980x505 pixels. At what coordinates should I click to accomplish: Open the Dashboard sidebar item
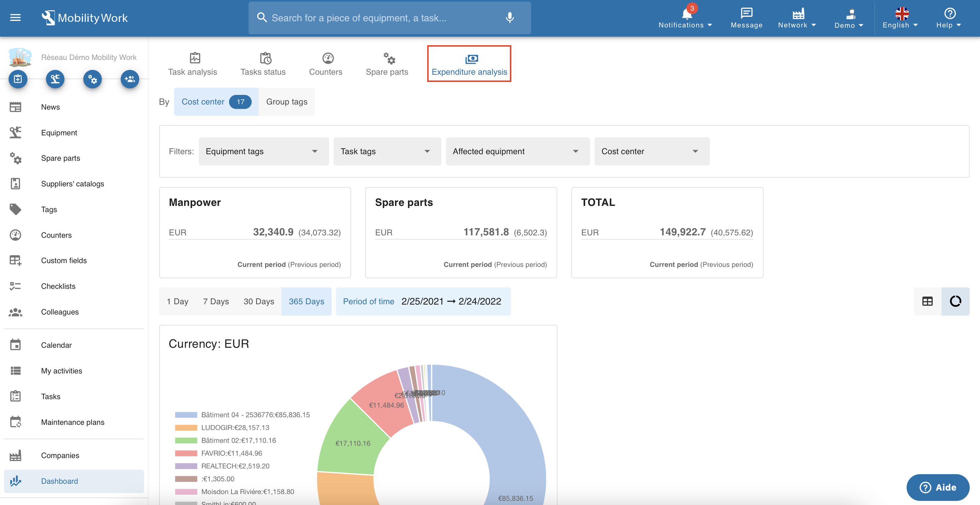point(74,481)
